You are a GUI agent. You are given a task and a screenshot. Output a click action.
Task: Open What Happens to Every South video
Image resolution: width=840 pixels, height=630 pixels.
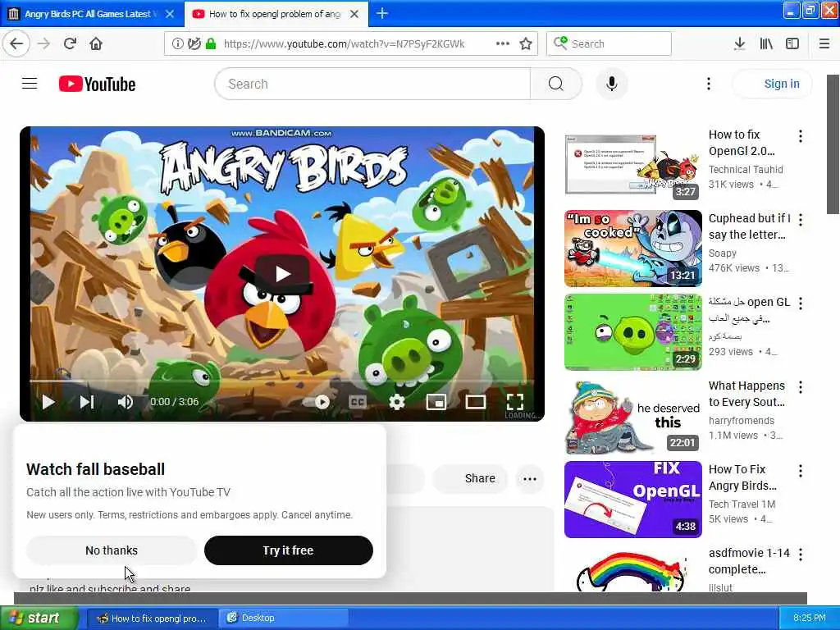click(746, 394)
